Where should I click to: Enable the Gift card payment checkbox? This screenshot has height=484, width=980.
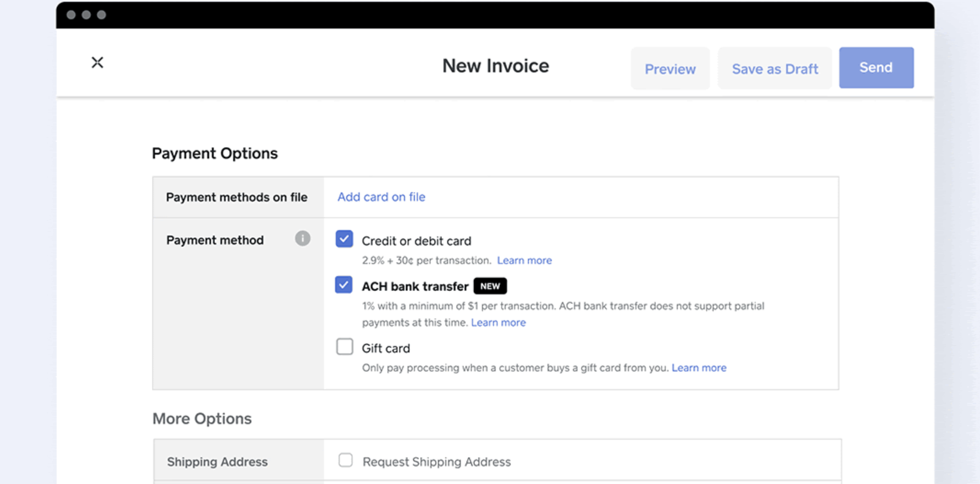point(345,347)
